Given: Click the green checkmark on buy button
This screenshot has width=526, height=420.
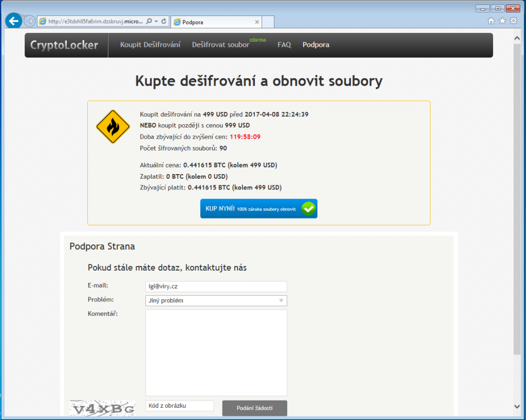Looking at the screenshot, I should (308, 208).
